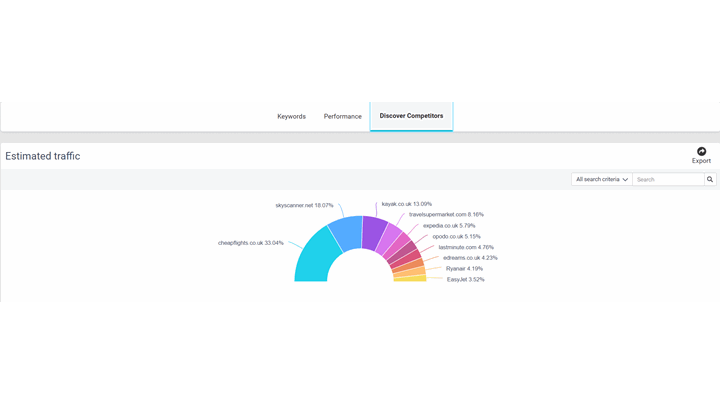Screen dimensions: 720x405
Task: Click the skyscanner.net 18.07% label
Action: [x=304, y=205]
